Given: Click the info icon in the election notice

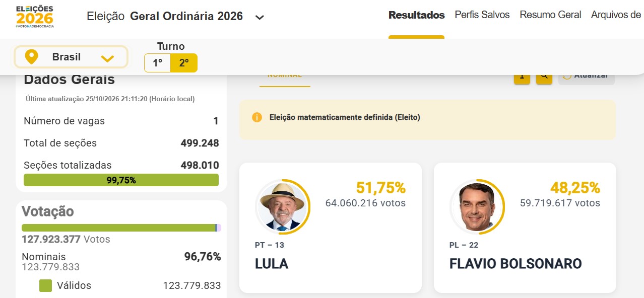Looking at the screenshot, I should click(257, 117).
